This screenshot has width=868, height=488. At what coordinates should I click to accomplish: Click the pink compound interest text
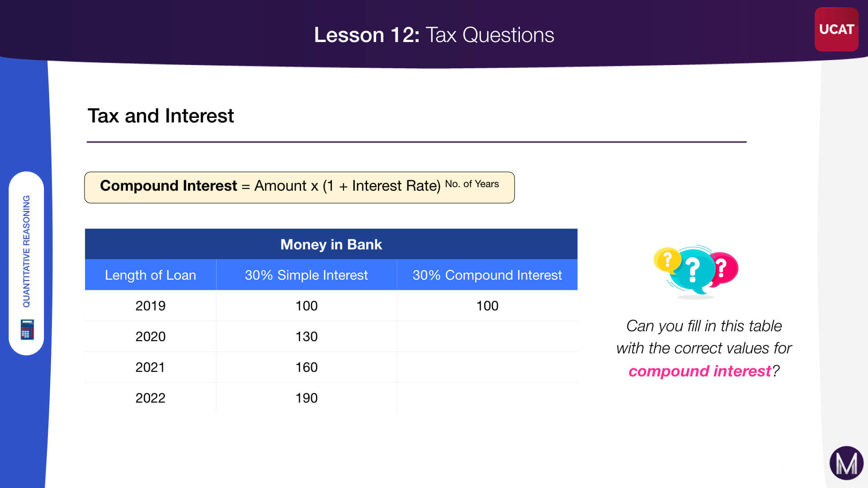point(699,371)
